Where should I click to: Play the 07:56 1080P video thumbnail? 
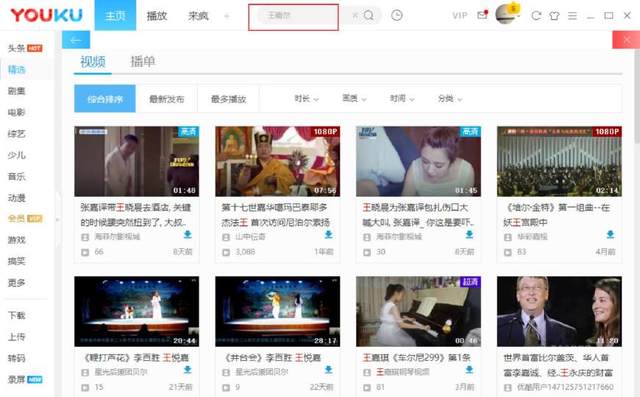click(278, 161)
